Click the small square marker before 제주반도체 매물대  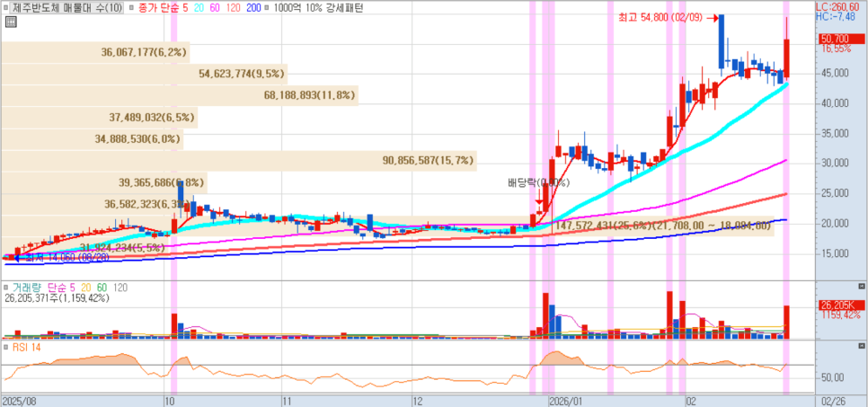(6, 8)
